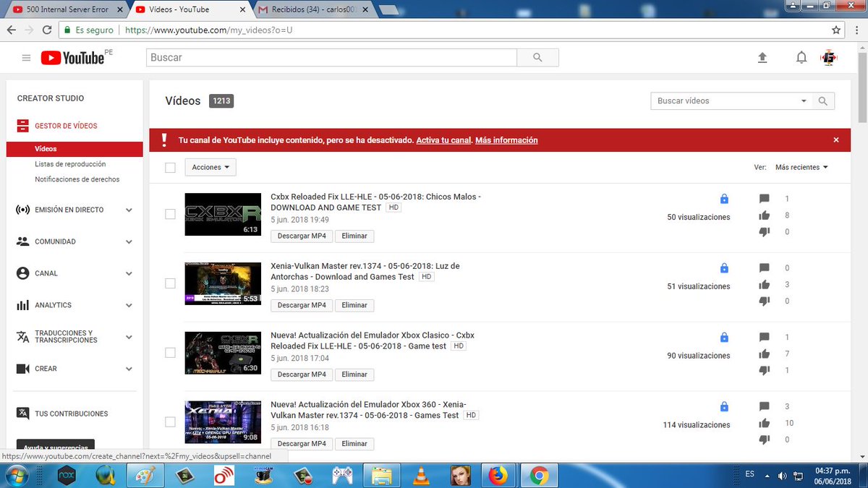The width and height of the screenshot is (868, 488).
Task: Select Vídeos in the sidebar
Action: (75, 149)
